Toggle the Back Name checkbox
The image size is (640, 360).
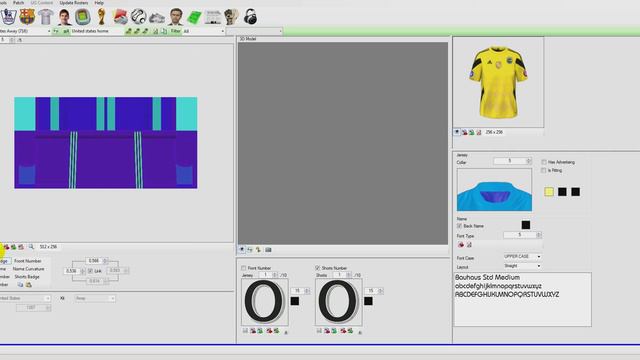(459, 226)
